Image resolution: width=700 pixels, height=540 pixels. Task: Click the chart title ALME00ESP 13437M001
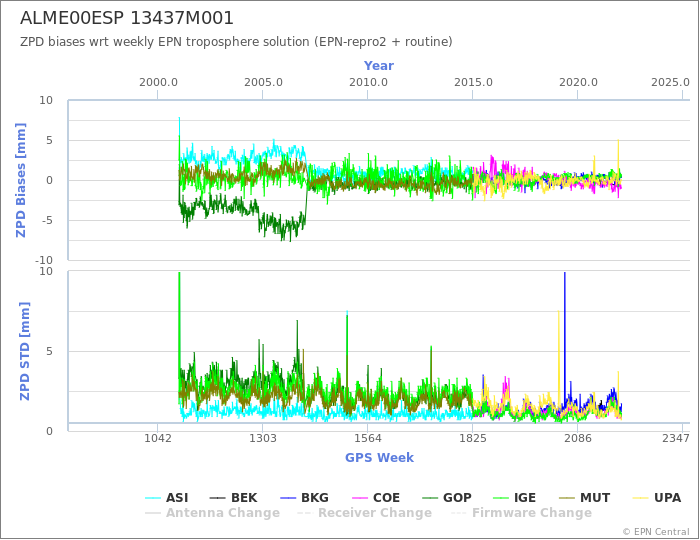[x=127, y=18]
